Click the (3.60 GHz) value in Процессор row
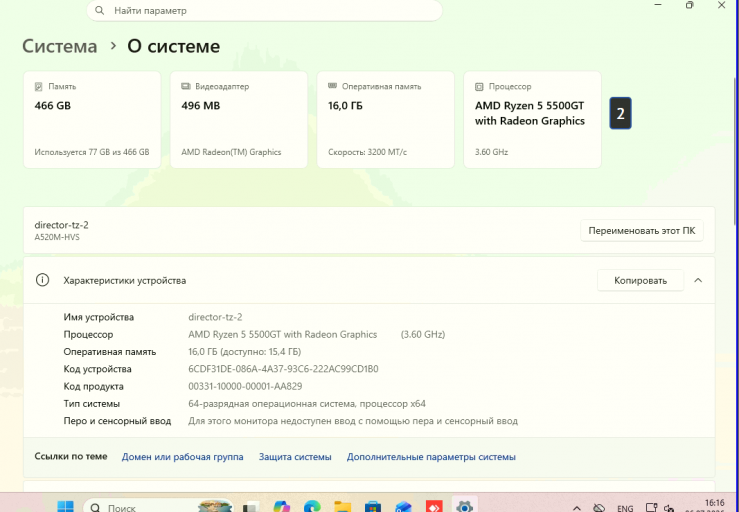The width and height of the screenshot is (739, 512). [423, 334]
